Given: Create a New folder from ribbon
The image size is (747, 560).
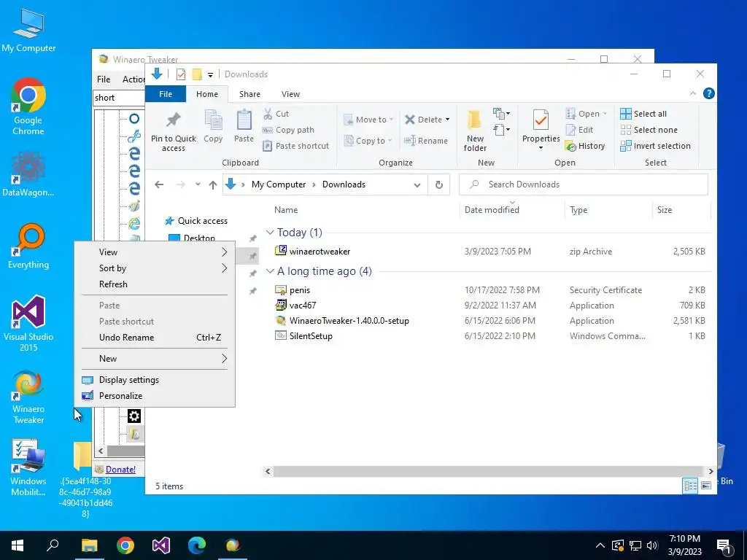Looking at the screenshot, I should tap(475, 130).
